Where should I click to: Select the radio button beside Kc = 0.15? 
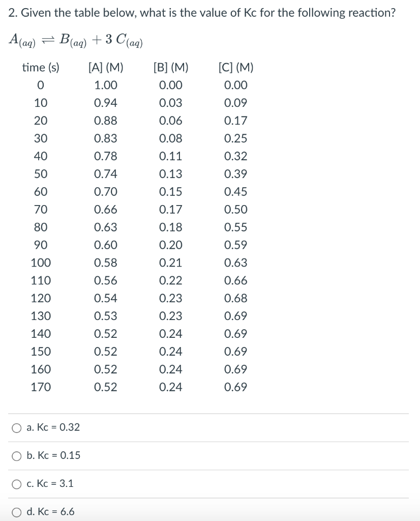[x=16, y=456]
